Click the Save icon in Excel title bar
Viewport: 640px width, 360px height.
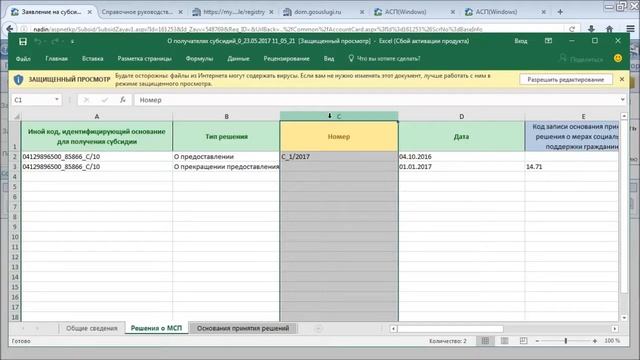[x=23, y=42]
